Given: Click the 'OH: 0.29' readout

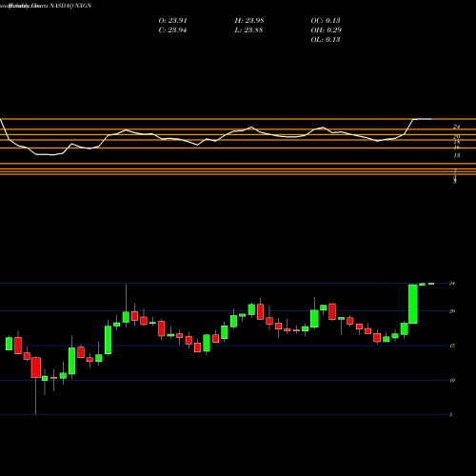Looking at the screenshot, I should [326, 30].
